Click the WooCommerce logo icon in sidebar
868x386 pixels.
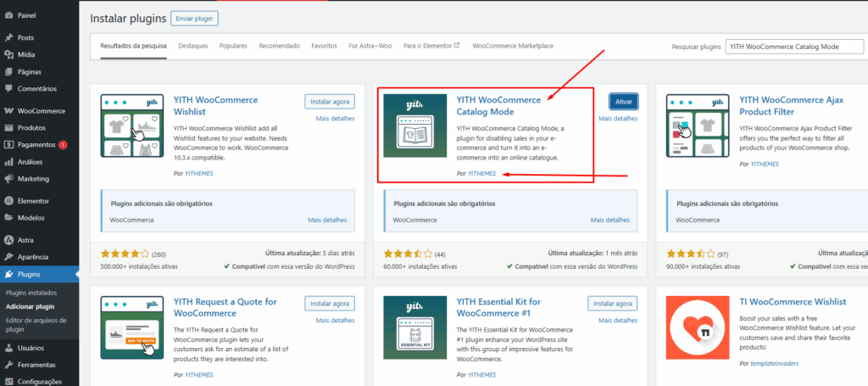tap(8, 111)
